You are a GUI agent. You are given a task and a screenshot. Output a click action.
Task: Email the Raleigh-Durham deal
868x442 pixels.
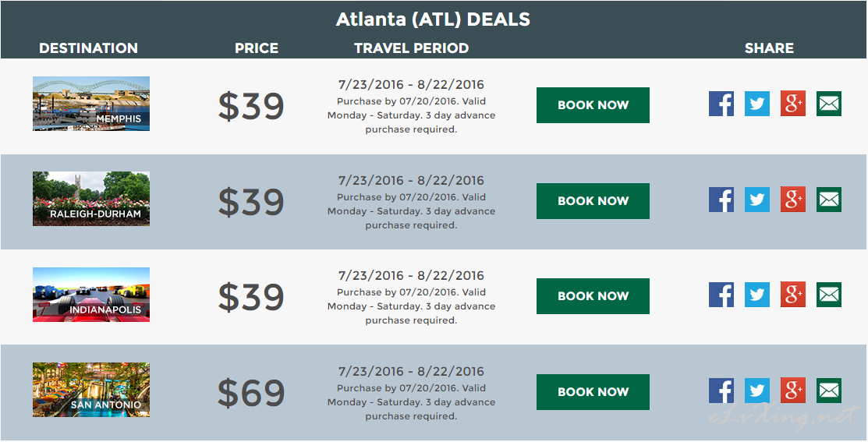pos(829,199)
